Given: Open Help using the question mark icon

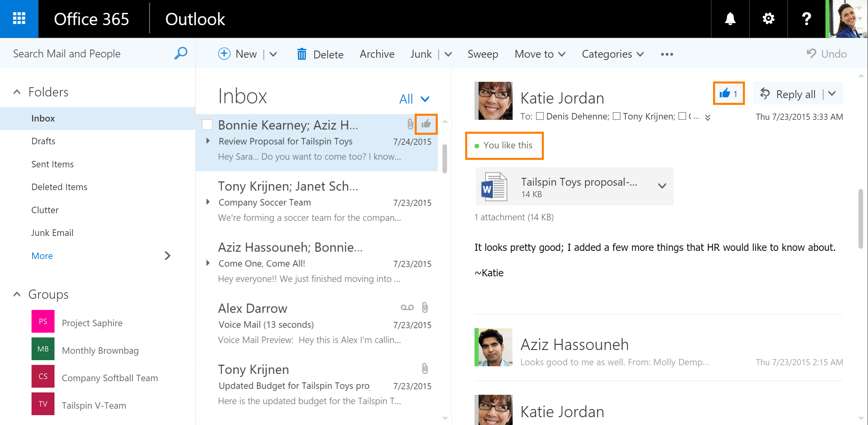Looking at the screenshot, I should [806, 19].
